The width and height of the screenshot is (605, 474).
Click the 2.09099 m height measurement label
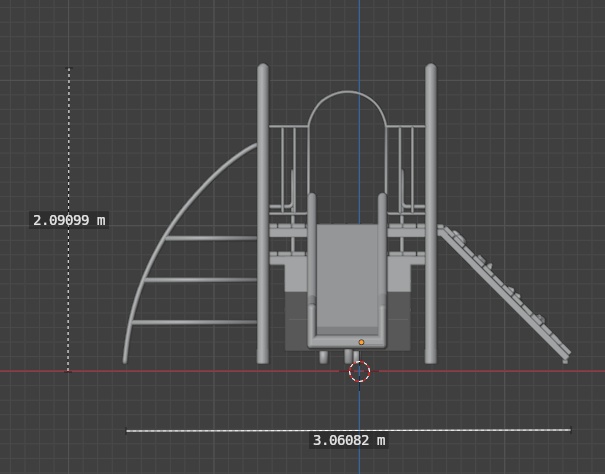69,220
